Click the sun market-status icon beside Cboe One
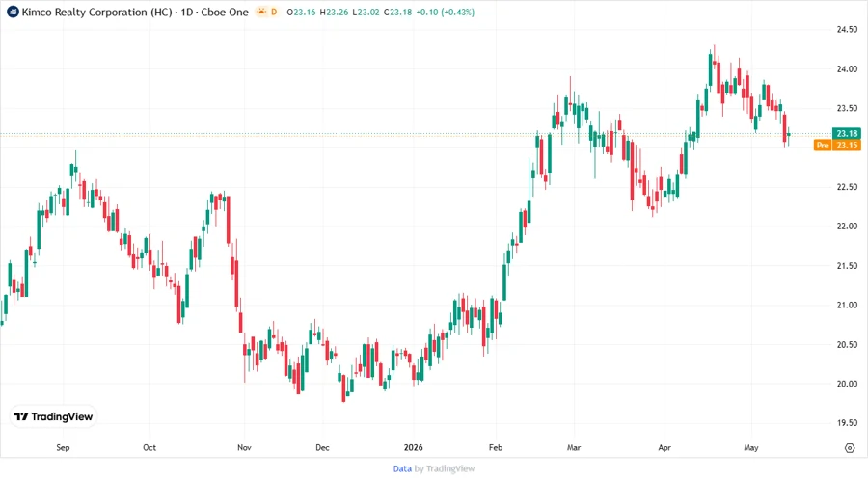Screen dimensions: 868x480 [261, 12]
